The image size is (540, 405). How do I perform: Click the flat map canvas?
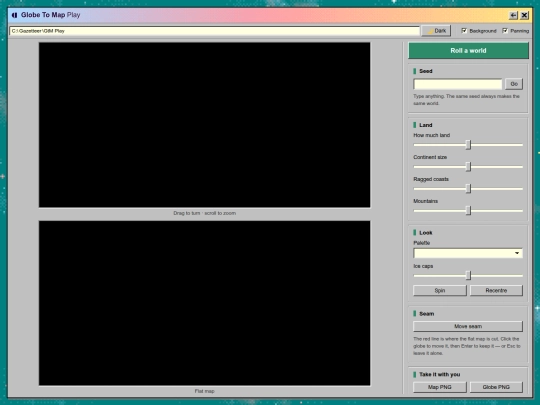(205, 303)
